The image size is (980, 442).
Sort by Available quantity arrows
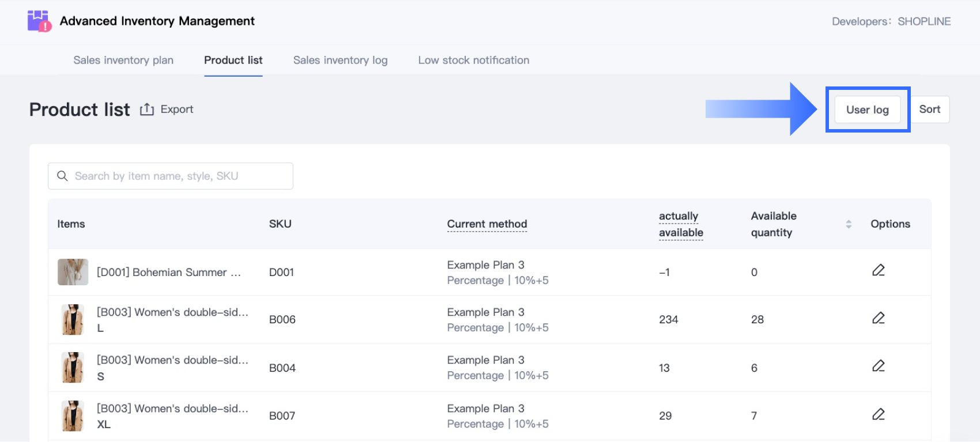[848, 224]
